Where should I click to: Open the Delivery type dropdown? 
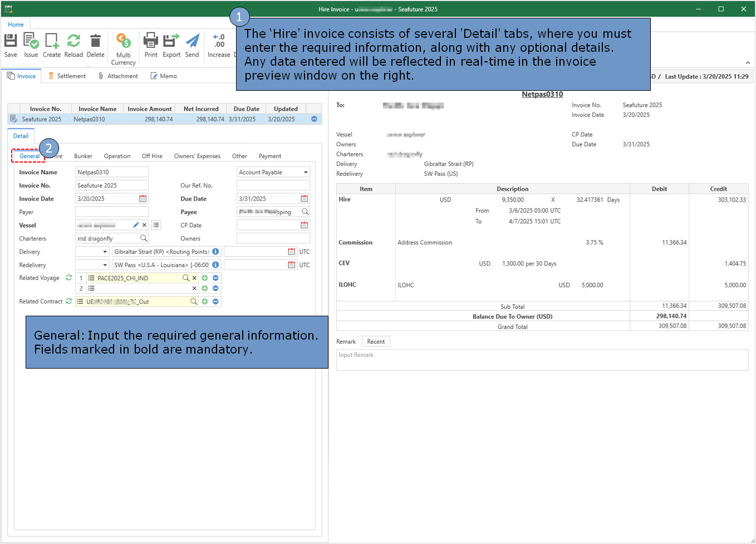[x=105, y=252]
